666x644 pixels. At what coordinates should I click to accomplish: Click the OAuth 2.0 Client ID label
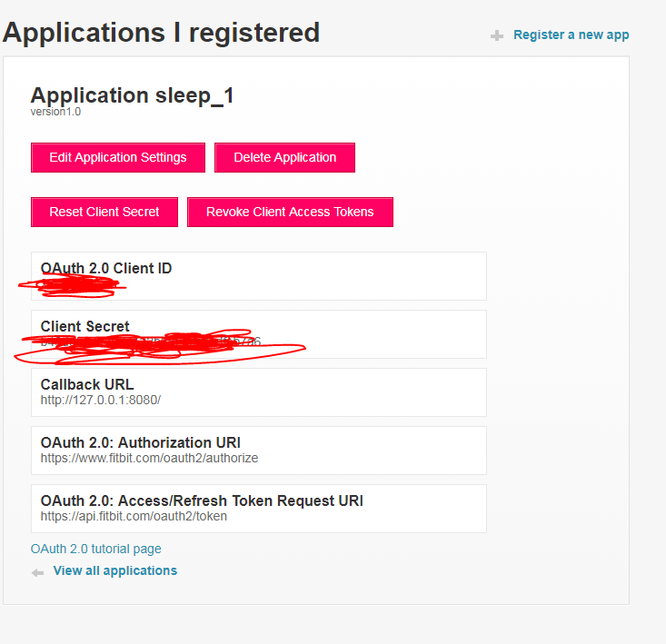tap(106, 268)
